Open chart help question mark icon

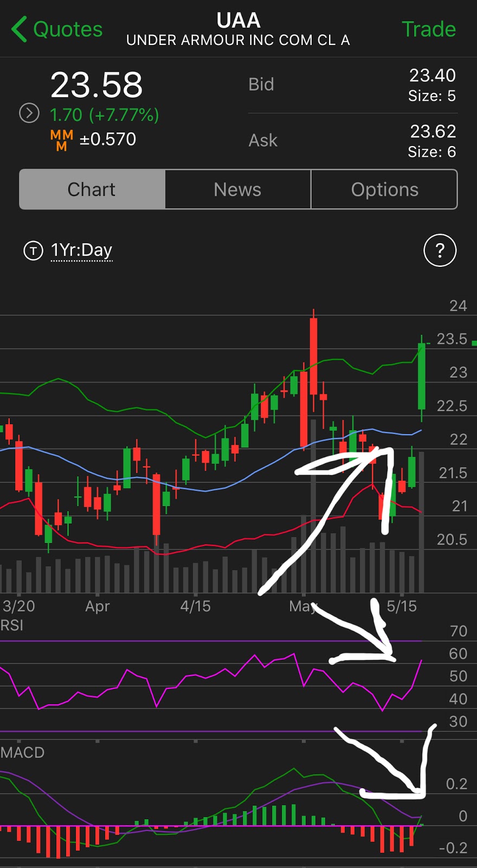(x=440, y=251)
